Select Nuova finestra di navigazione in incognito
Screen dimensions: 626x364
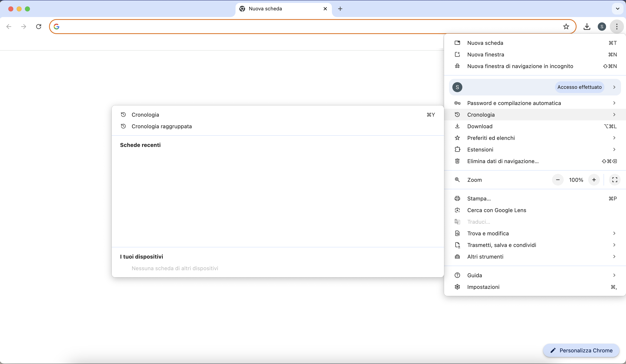[520, 66]
